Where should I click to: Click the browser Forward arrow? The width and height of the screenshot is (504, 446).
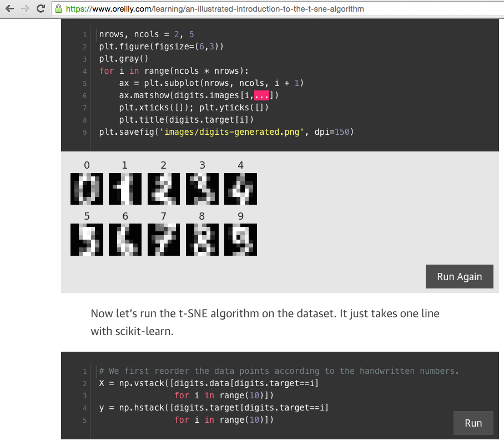click(x=25, y=9)
